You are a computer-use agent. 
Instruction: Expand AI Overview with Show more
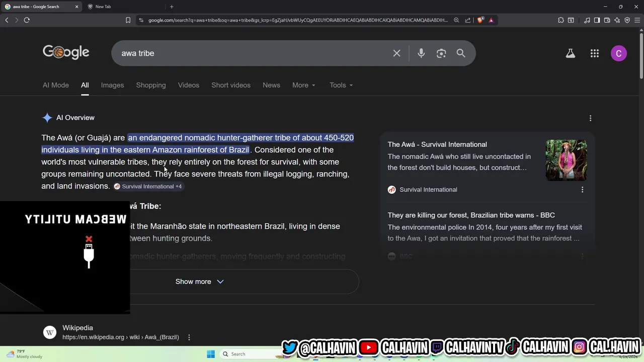tap(200, 282)
